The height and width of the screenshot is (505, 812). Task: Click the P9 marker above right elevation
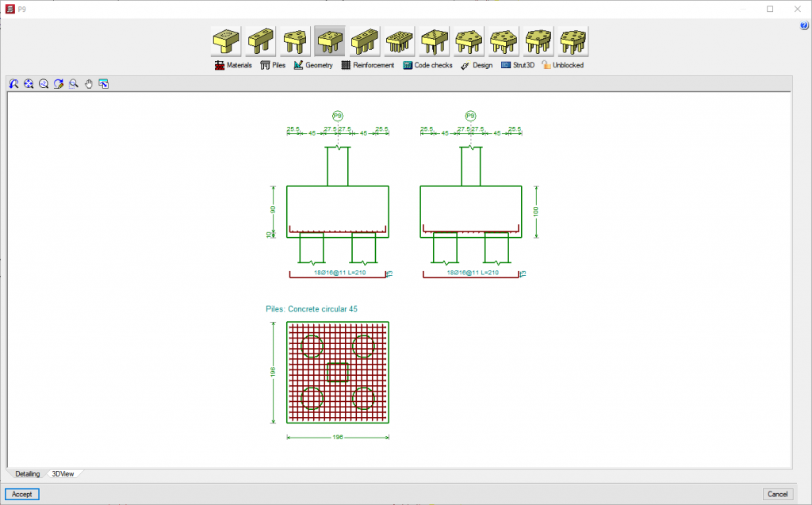coord(470,116)
